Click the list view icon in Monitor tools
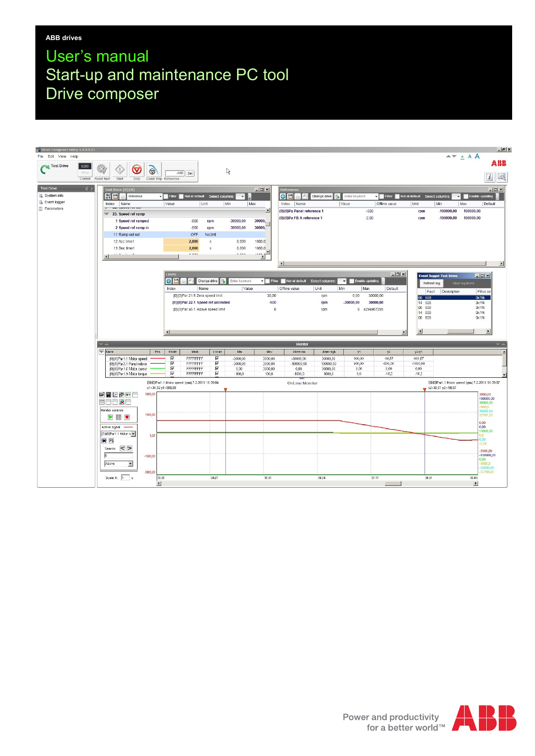Screen dimensions: 535x756 pyautogui.click(x=102, y=402)
